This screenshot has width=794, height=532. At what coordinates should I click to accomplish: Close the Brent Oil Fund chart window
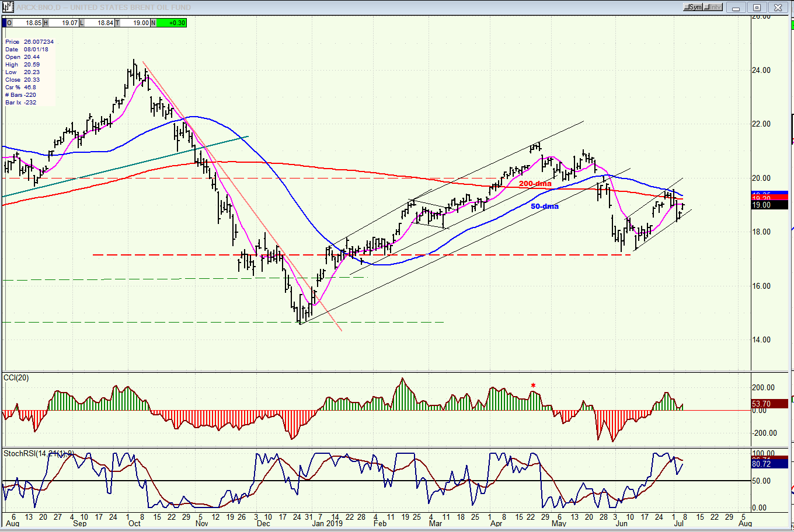pos(778,8)
